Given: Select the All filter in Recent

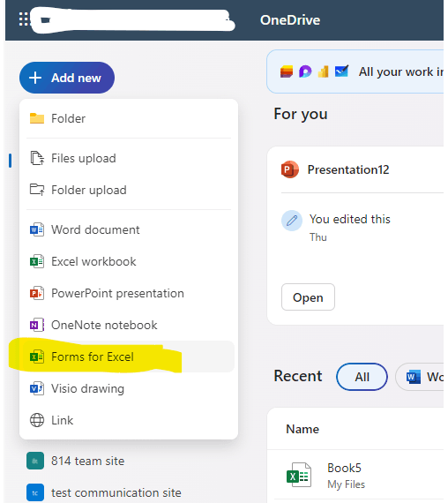Looking at the screenshot, I should [x=362, y=377].
